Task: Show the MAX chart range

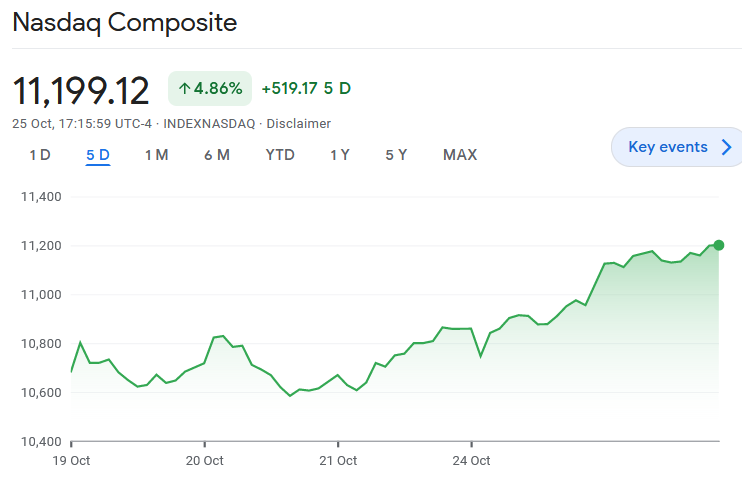Action: (x=460, y=155)
